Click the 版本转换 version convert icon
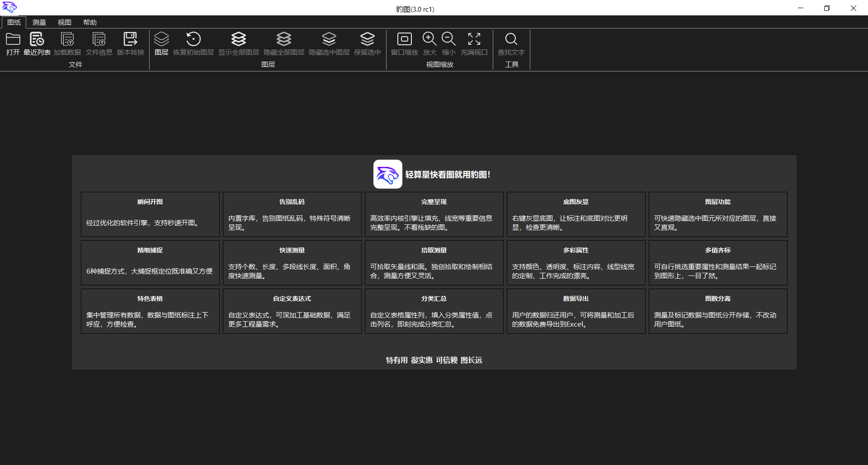Image resolution: width=868 pixels, height=465 pixels. click(130, 39)
